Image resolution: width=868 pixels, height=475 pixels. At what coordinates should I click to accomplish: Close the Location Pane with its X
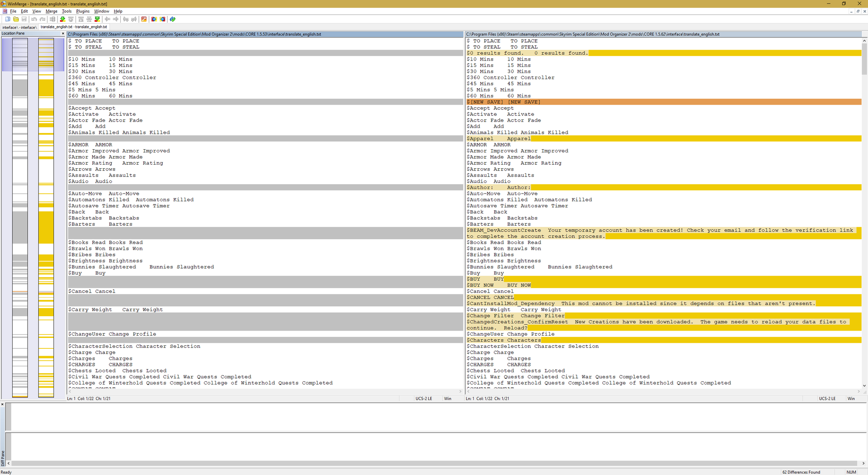click(x=63, y=33)
